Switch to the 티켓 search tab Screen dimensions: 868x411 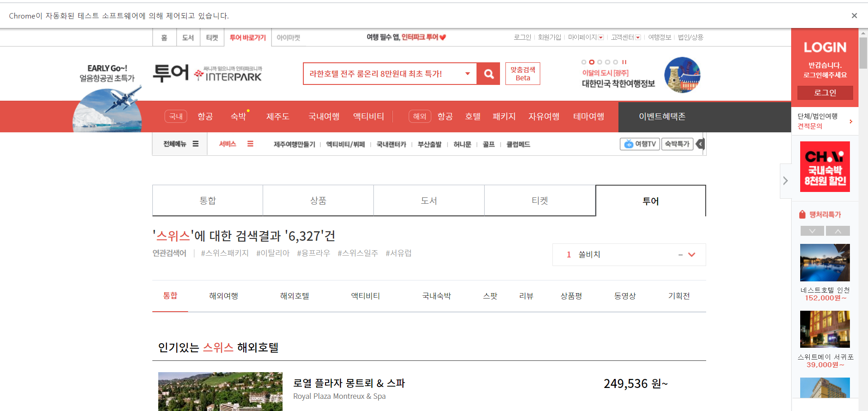pyautogui.click(x=540, y=201)
